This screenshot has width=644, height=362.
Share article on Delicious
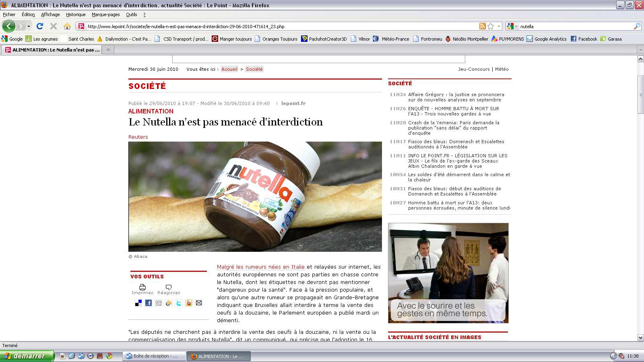tap(138, 303)
